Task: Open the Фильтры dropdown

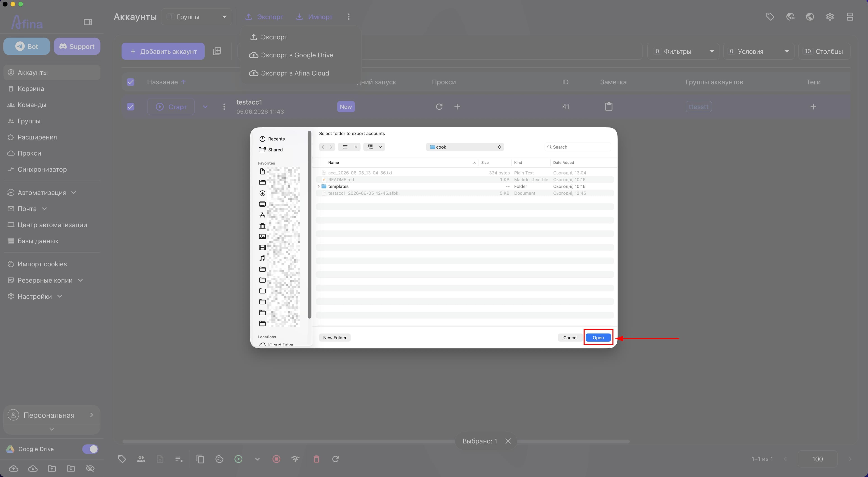Action: tap(683, 51)
